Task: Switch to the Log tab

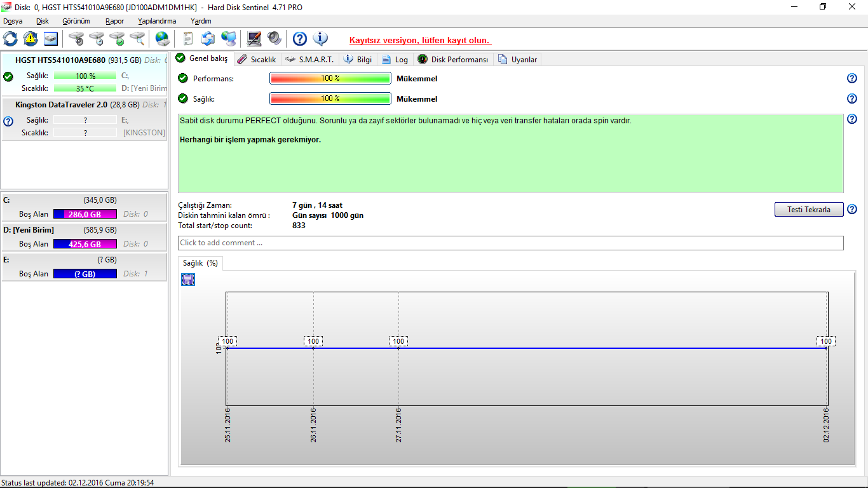Action: (x=395, y=60)
